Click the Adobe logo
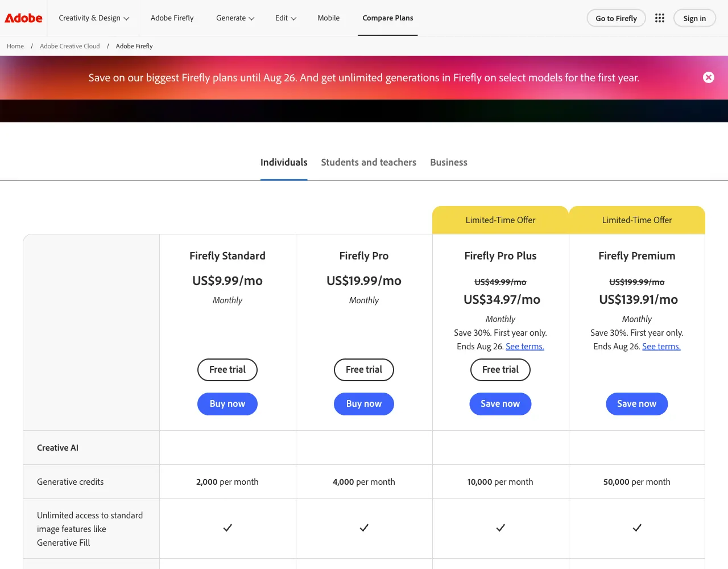Viewport: 728px width, 569px height. click(24, 18)
